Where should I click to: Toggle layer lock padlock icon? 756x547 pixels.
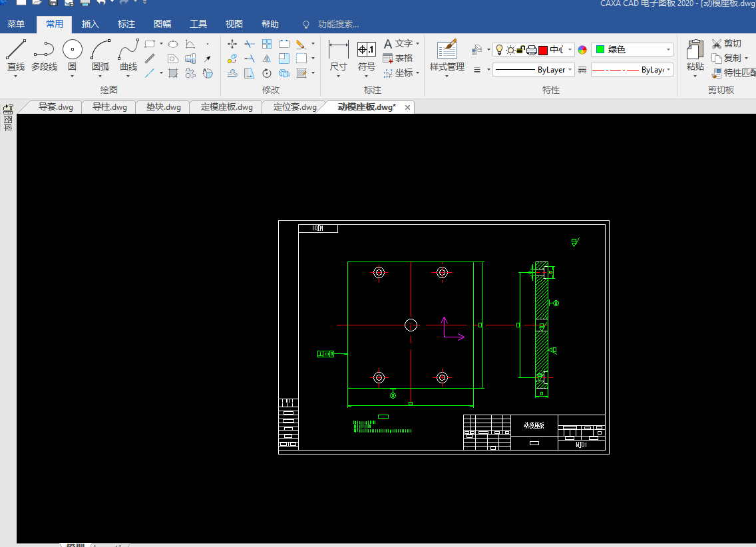(x=520, y=50)
